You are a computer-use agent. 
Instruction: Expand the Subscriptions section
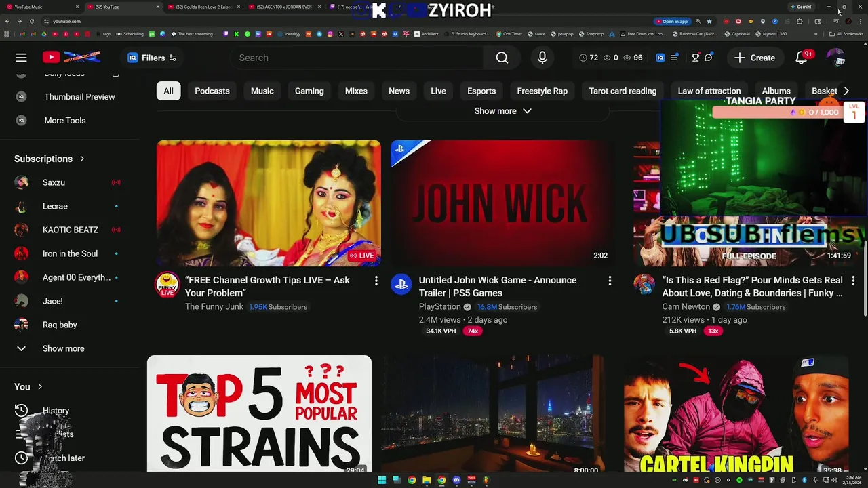50,159
